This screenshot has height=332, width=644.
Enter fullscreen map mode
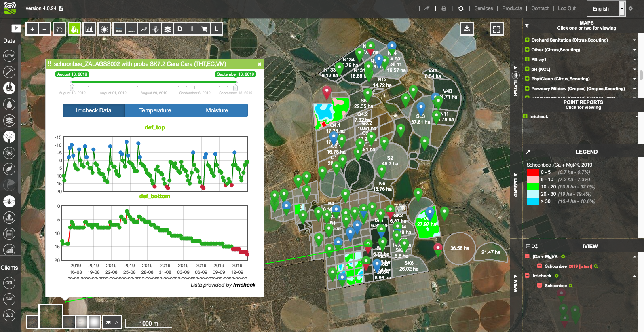pos(497,29)
